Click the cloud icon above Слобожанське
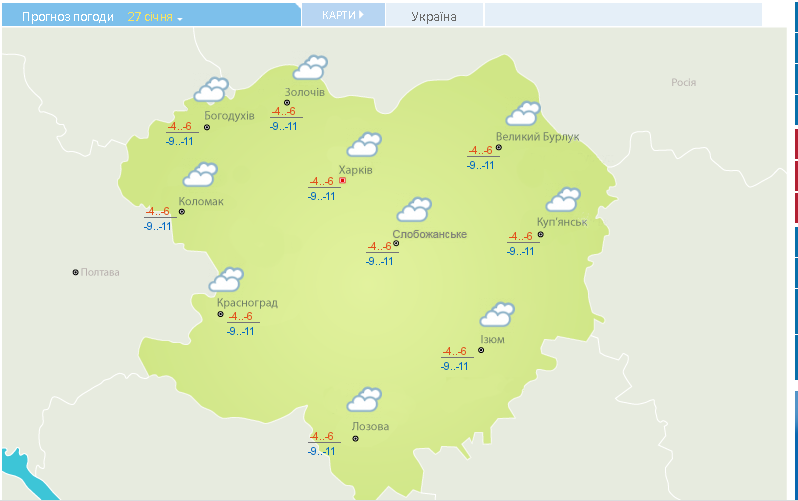Screen dimensions: 798x501 coord(414,210)
